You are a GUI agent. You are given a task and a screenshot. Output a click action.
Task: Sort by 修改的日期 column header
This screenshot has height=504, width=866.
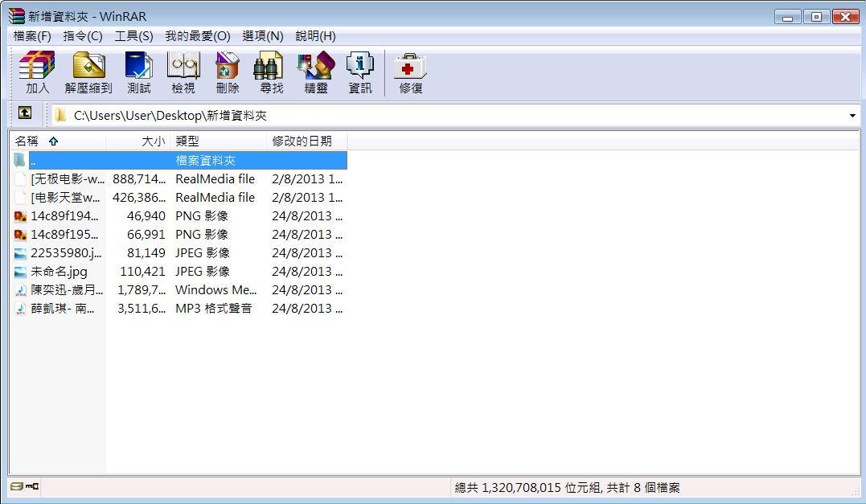[302, 141]
